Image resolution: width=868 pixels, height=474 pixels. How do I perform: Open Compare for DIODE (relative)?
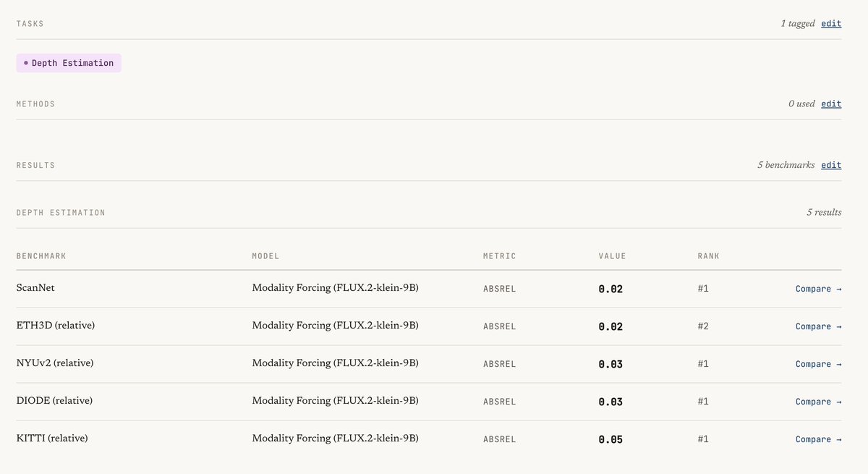pos(818,402)
